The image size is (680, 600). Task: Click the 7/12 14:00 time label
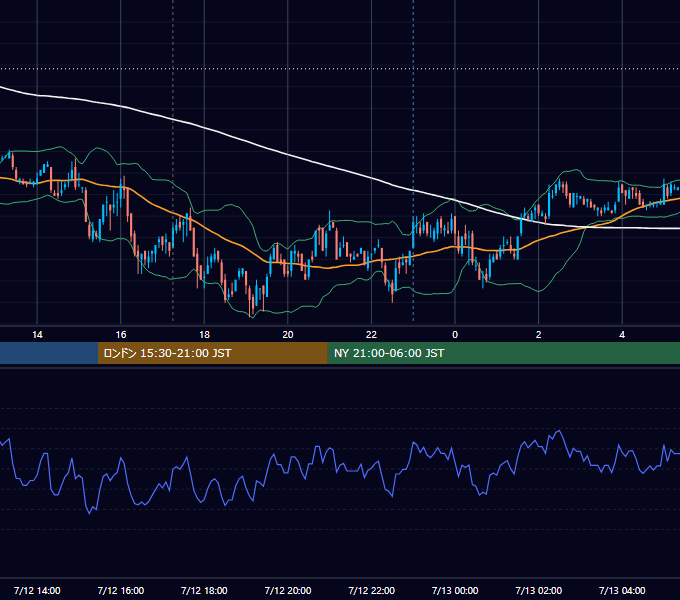click(x=37, y=590)
